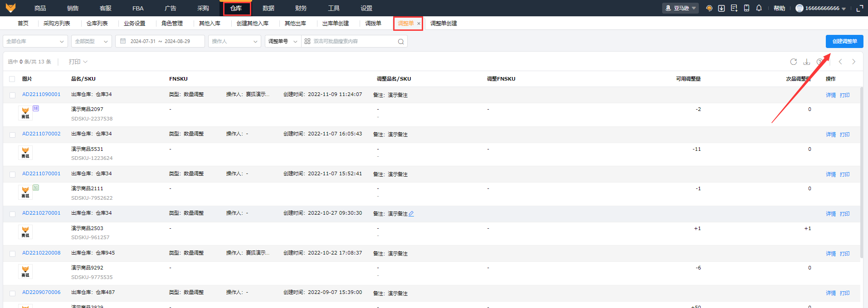Go to next page arrow
This screenshot has width=868, height=308.
pos(853,62)
